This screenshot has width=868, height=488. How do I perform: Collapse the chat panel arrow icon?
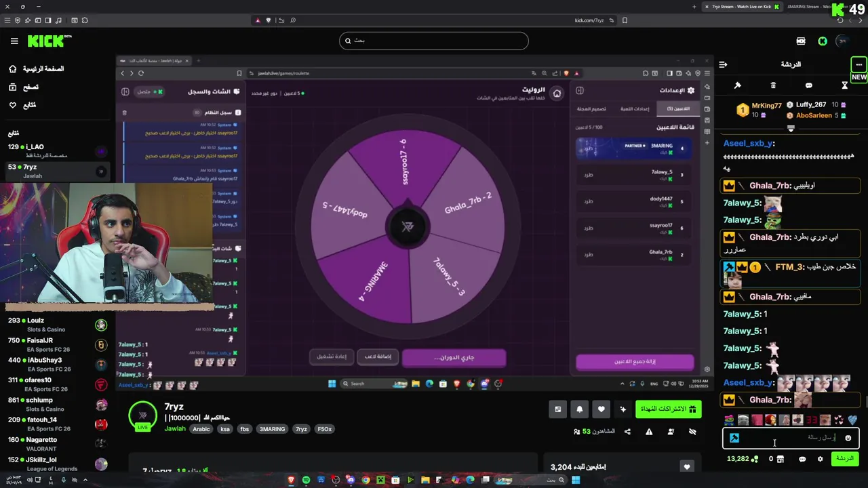click(x=723, y=64)
